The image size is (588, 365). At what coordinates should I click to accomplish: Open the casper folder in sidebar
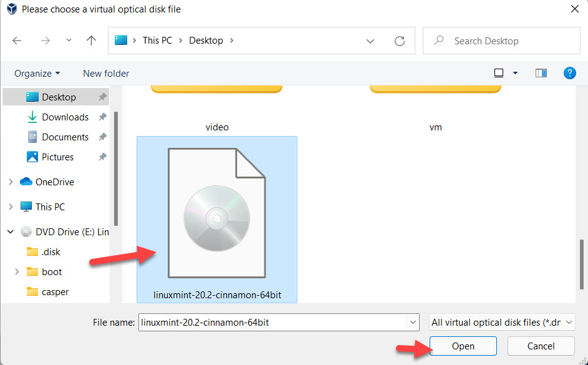[55, 292]
